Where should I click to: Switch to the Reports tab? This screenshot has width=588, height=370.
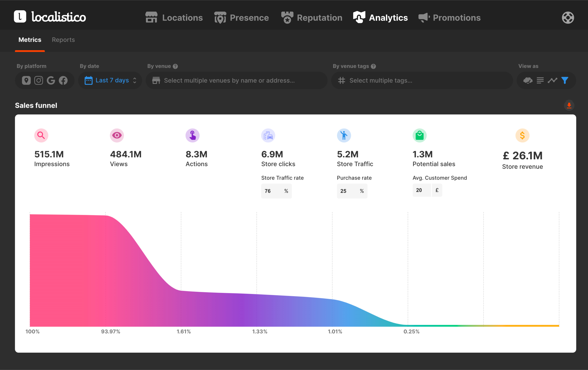point(63,40)
